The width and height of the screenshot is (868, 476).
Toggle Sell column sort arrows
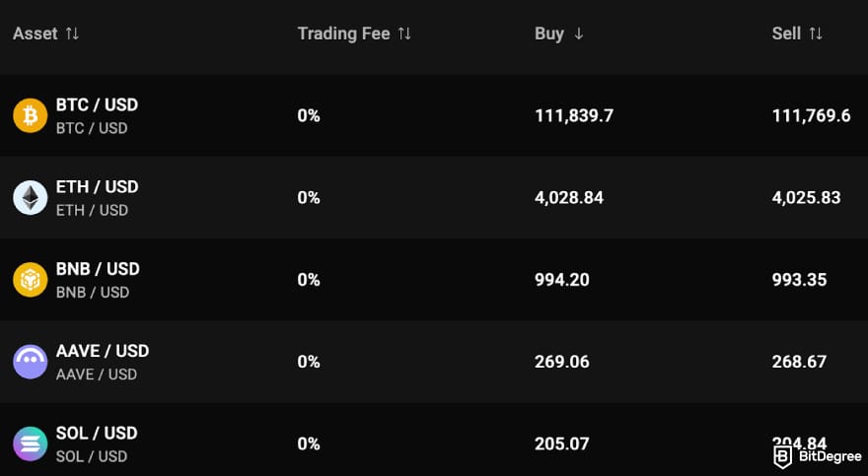pyautogui.click(x=816, y=34)
